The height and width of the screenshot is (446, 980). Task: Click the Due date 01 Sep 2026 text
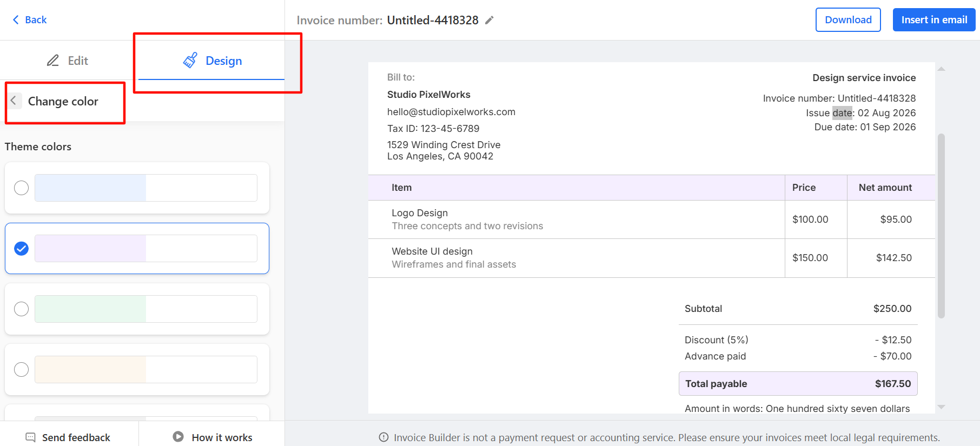[x=865, y=127]
